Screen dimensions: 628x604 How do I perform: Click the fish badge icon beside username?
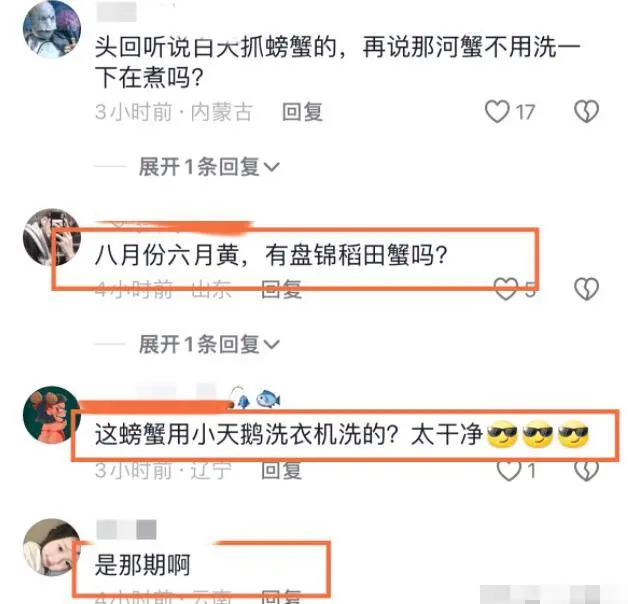pyautogui.click(x=268, y=399)
